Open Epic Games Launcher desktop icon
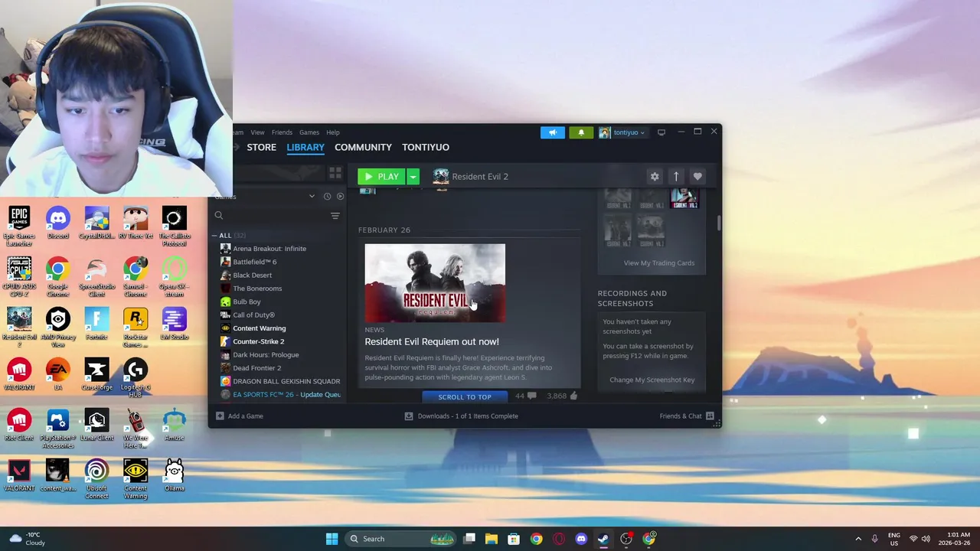This screenshot has width=980, height=551. [x=19, y=223]
